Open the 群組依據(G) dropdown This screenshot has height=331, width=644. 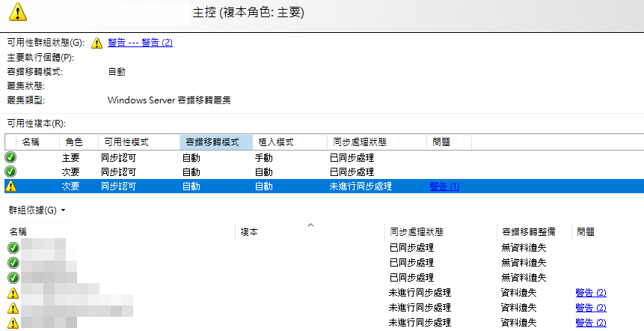click(x=37, y=210)
